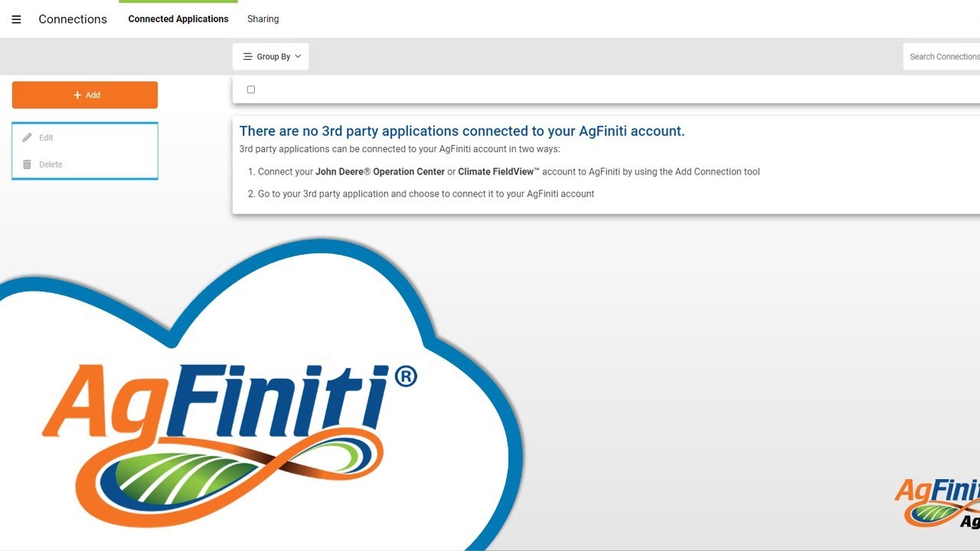Click the Connections page title
Image resolution: width=980 pixels, height=551 pixels.
(73, 19)
